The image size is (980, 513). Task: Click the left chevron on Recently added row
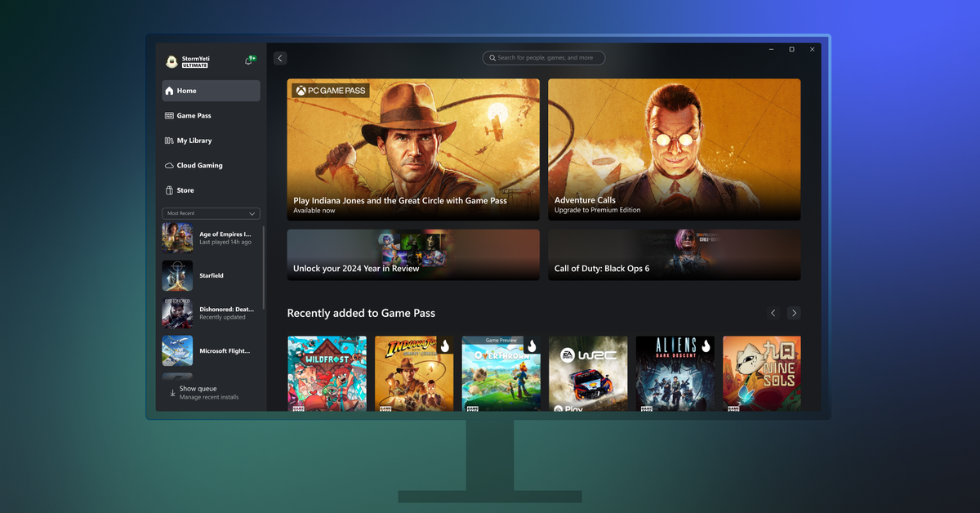point(773,313)
